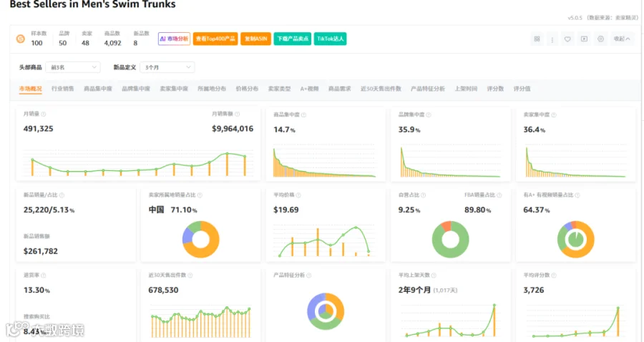The width and height of the screenshot is (644, 342).
Task: Click info icon beside 月销量
Action: point(44,114)
